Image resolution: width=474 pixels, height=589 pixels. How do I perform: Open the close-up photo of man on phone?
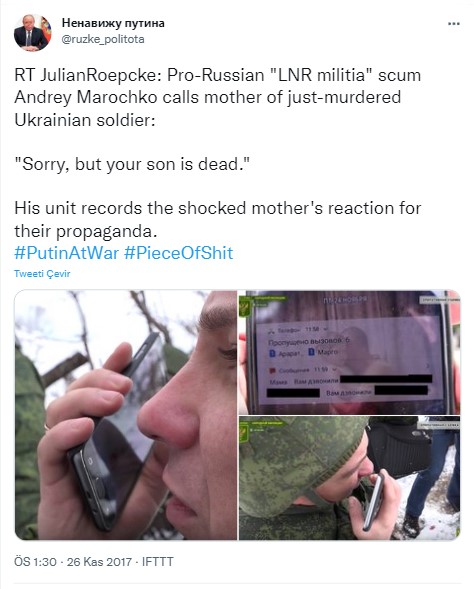click(126, 415)
